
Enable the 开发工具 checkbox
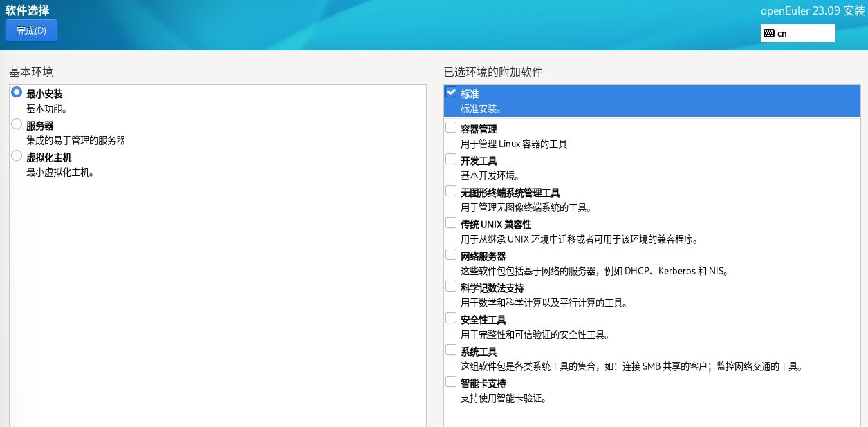pyautogui.click(x=451, y=160)
